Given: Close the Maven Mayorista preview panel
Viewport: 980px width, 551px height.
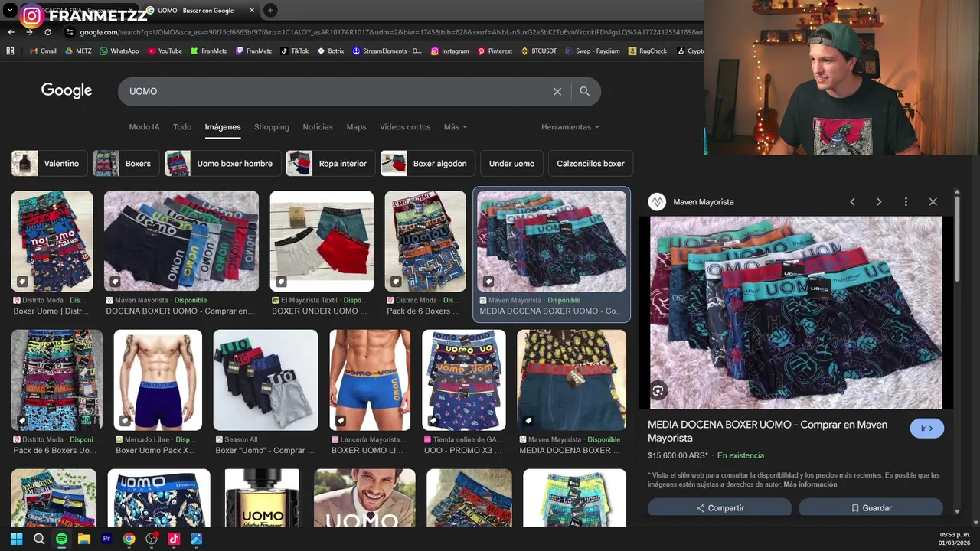Looking at the screenshot, I should coord(933,202).
